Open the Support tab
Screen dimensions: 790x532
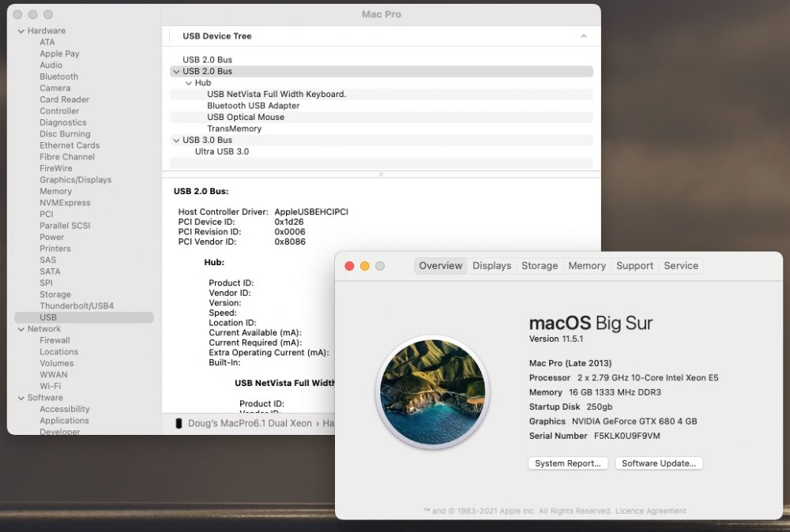click(x=634, y=266)
